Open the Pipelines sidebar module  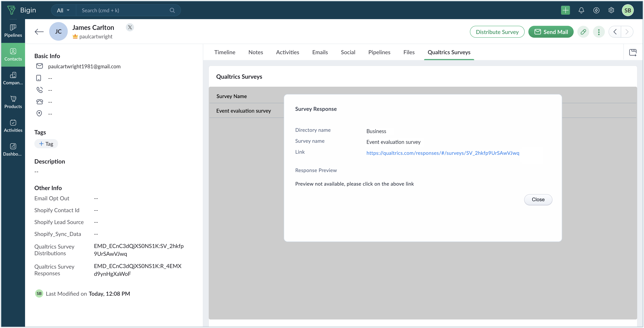(13, 31)
